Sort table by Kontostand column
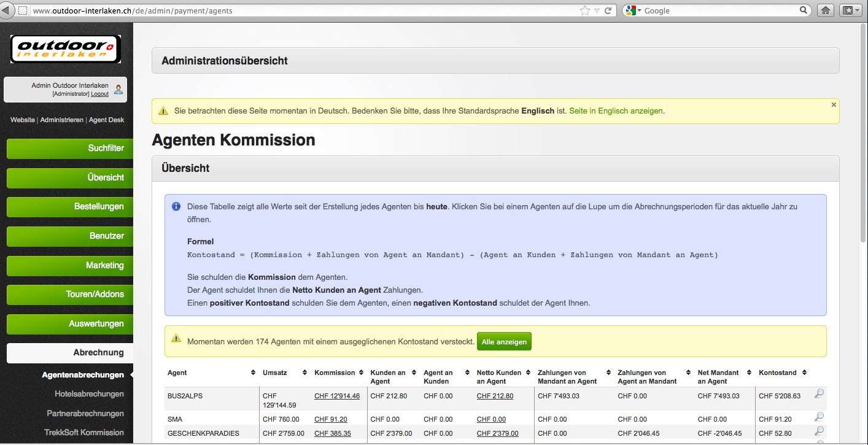Image resolution: width=868 pixels, height=445 pixels. pyautogui.click(x=805, y=373)
